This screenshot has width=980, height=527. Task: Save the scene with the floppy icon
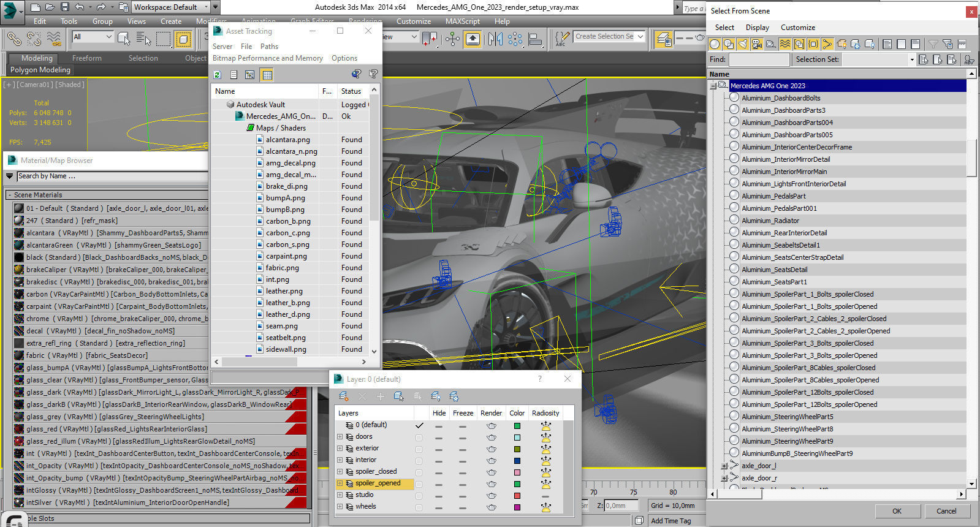point(65,7)
